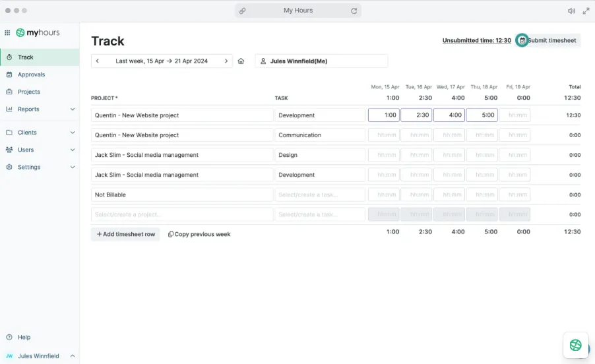The height and width of the screenshot is (364, 595).
Task: Go to current week home icon
Action: (x=241, y=61)
